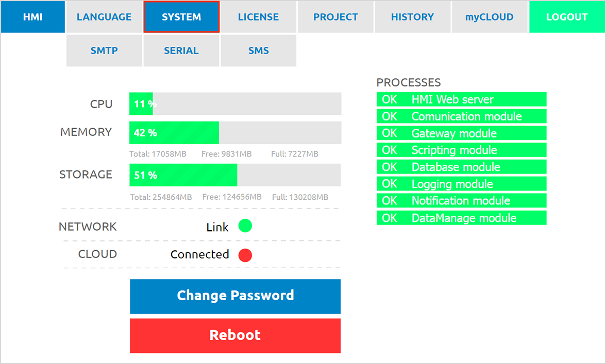Click the STORAGE 51 % usage bar

pos(235,175)
